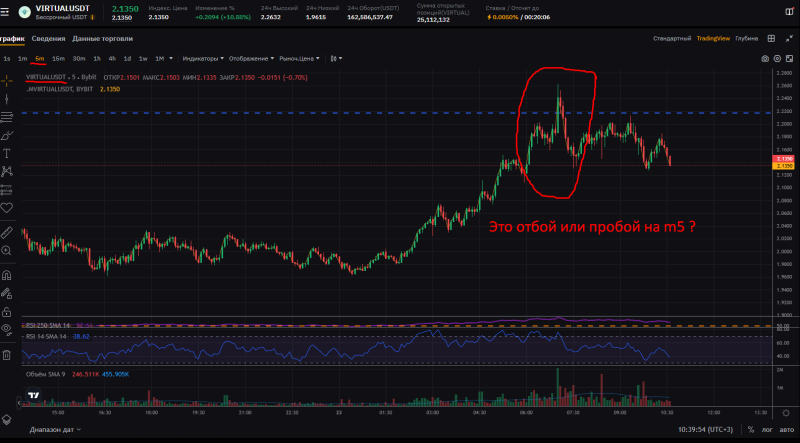This screenshot has height=443, width=800.
Task: Switch to the Глубина depth view
Action: point(746,38)
